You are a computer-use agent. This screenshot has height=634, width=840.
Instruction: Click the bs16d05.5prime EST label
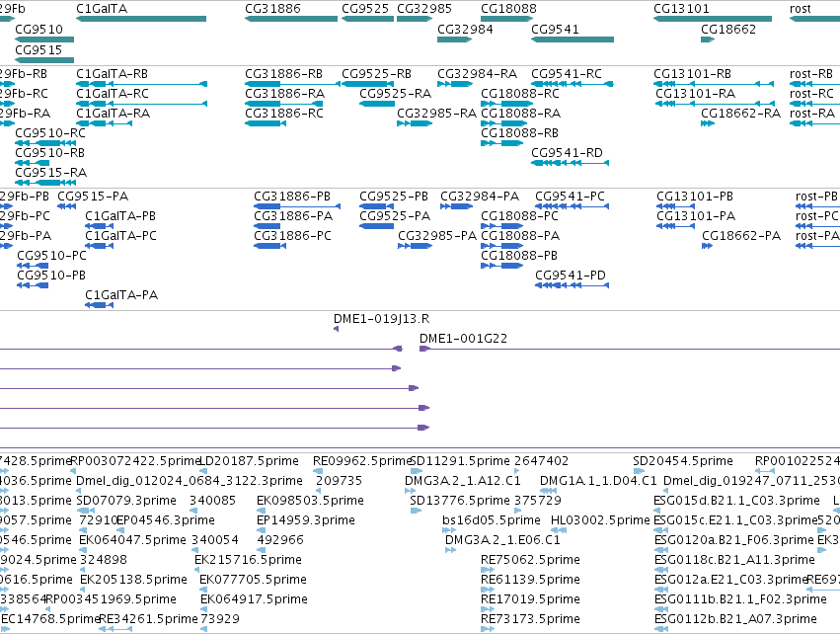[x=492, y=520]
